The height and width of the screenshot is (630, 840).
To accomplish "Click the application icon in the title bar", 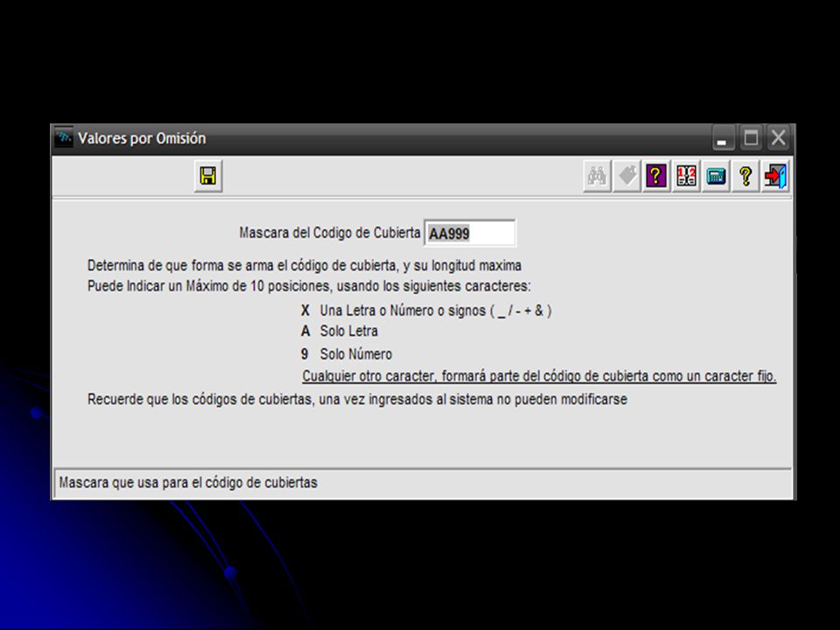I will [x=64, y=138].
